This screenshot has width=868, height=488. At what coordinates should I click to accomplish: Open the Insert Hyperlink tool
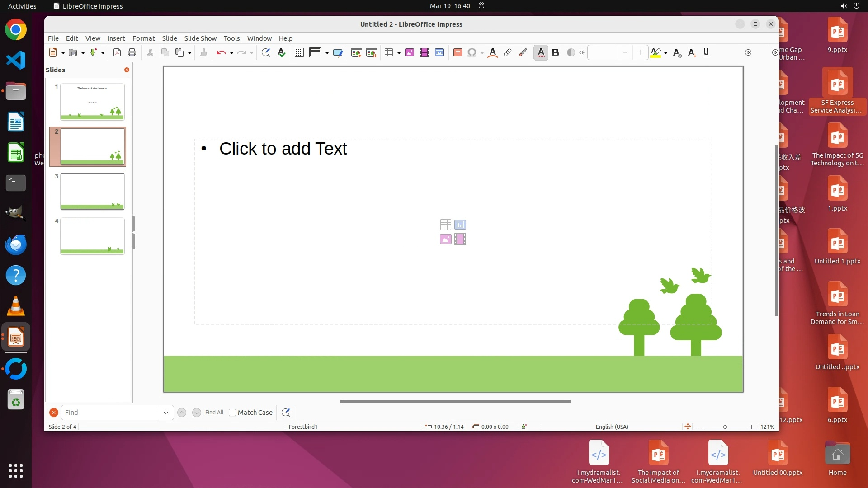click(508, 53)
